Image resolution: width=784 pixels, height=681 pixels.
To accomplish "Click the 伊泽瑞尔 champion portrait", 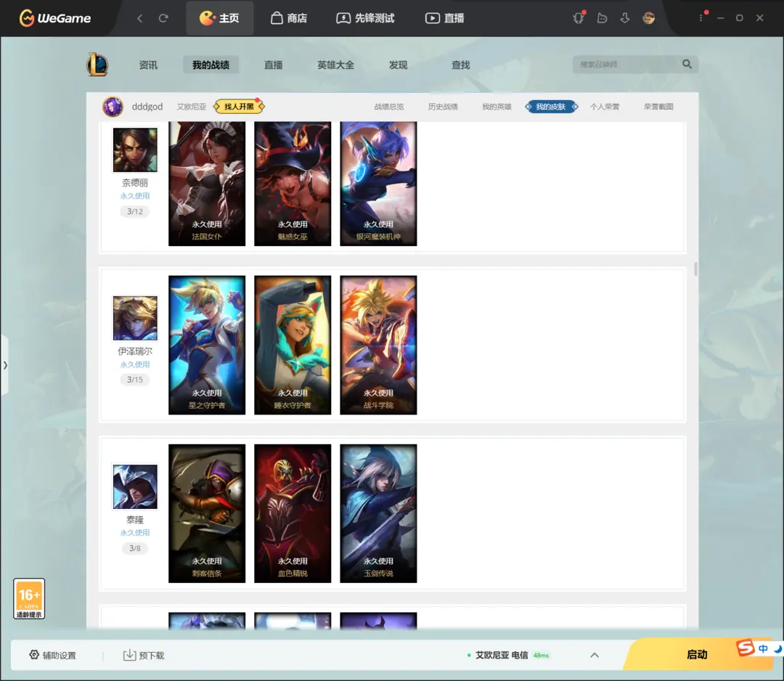I will (x=135, y=318).
